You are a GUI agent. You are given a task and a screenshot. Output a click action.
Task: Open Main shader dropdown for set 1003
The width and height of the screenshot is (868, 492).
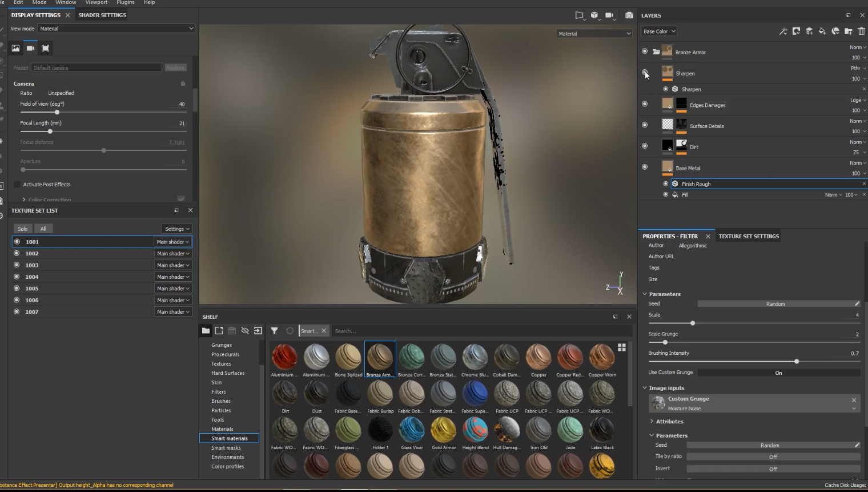(172, 265)
